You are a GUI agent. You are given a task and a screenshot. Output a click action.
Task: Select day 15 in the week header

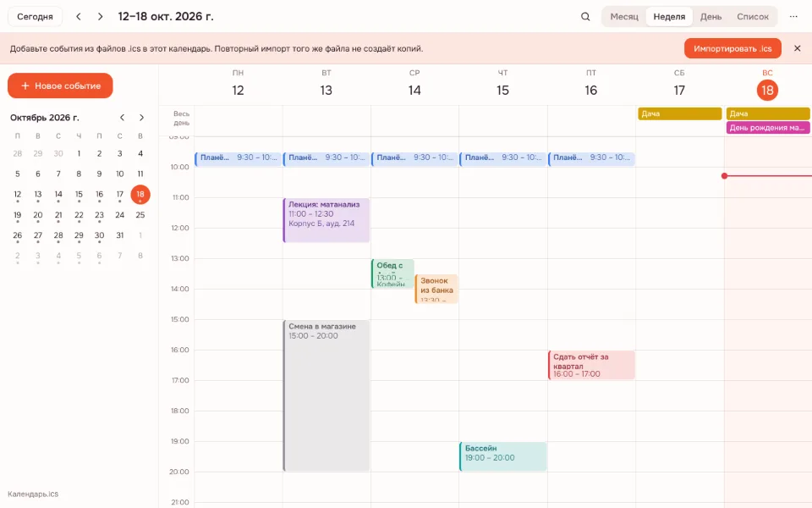[x=502, y=91]
